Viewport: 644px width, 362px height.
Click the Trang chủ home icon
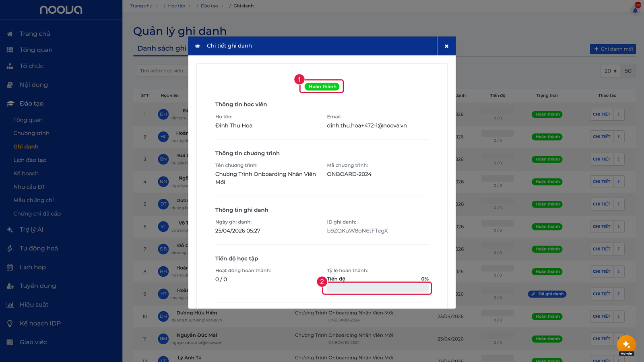10,34
